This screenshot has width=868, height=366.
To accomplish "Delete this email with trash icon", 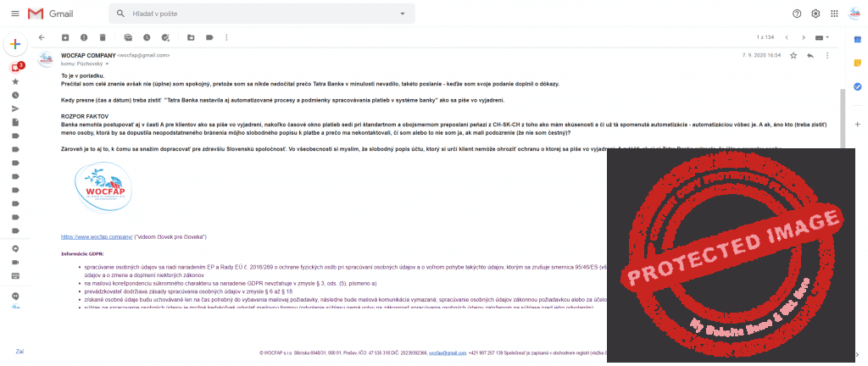I will pos(103,37).
